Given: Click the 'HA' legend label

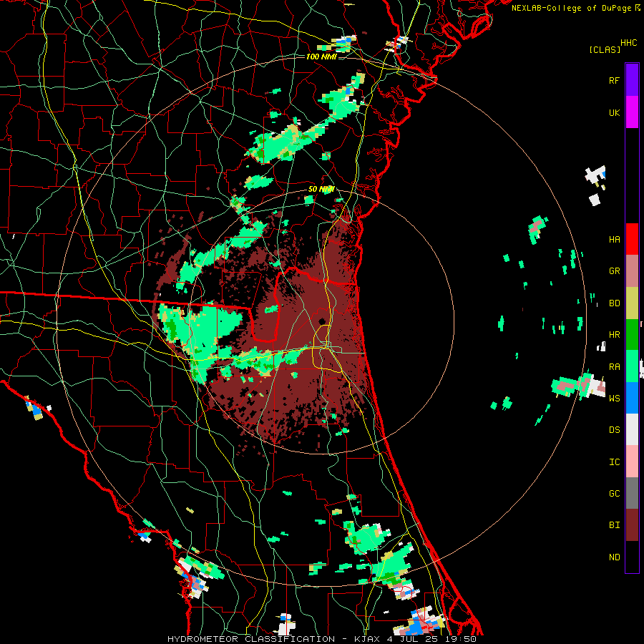Looking at the screenshot, I should (x=614, y=239).
